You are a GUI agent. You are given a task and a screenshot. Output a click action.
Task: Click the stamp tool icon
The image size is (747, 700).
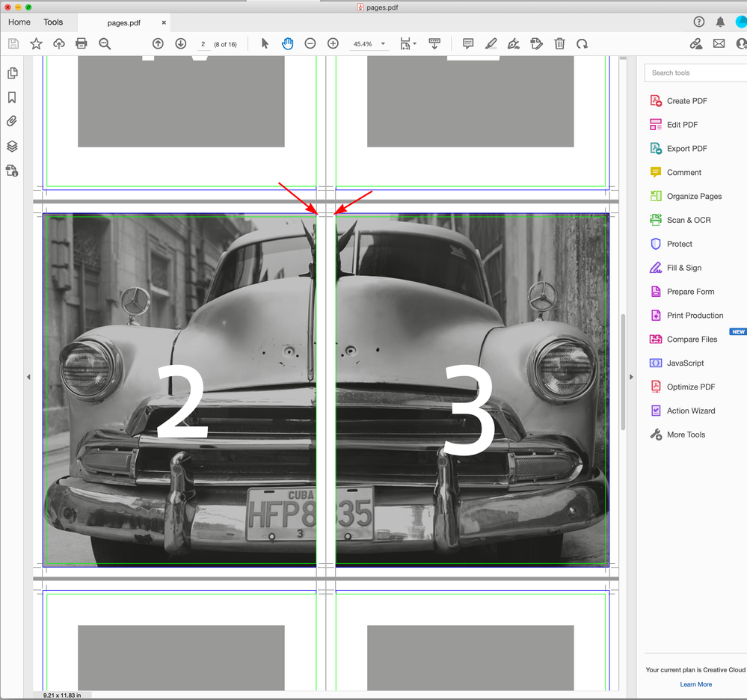pyautogui.click(x=536, y=44)
